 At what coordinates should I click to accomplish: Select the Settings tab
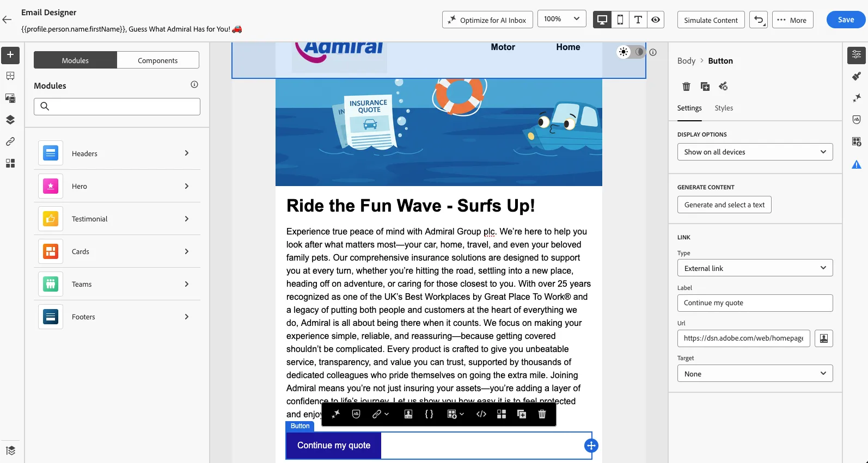tap(689, 108)
